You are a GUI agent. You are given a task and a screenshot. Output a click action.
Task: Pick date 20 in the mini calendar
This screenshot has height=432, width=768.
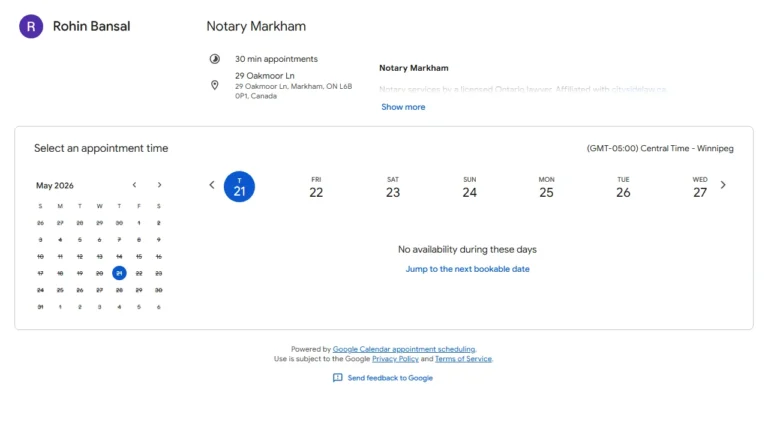tap(99, 273)
